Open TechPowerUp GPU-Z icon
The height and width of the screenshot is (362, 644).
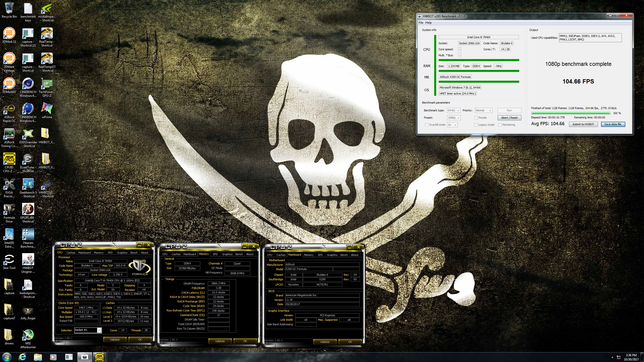[x=47, y=87]
